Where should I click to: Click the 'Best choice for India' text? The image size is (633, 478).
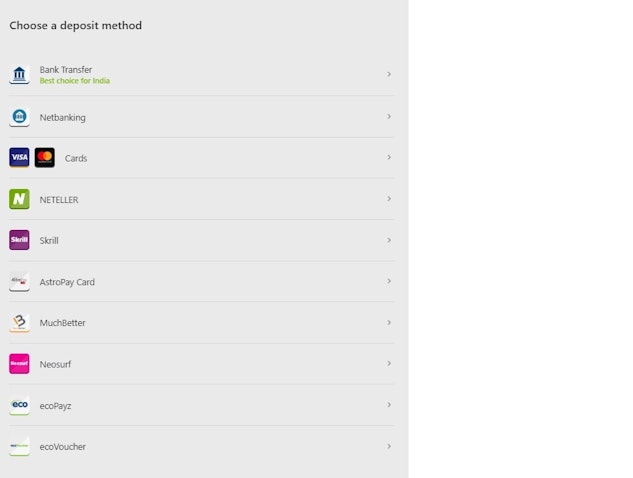click(74, 81)
